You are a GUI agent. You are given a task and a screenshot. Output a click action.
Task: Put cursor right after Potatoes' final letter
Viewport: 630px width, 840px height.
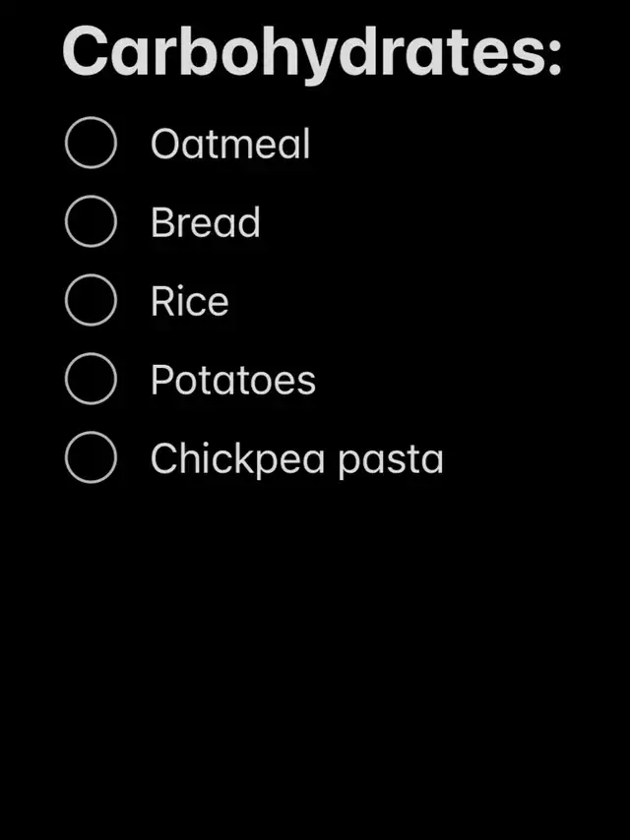pos(318,381)
